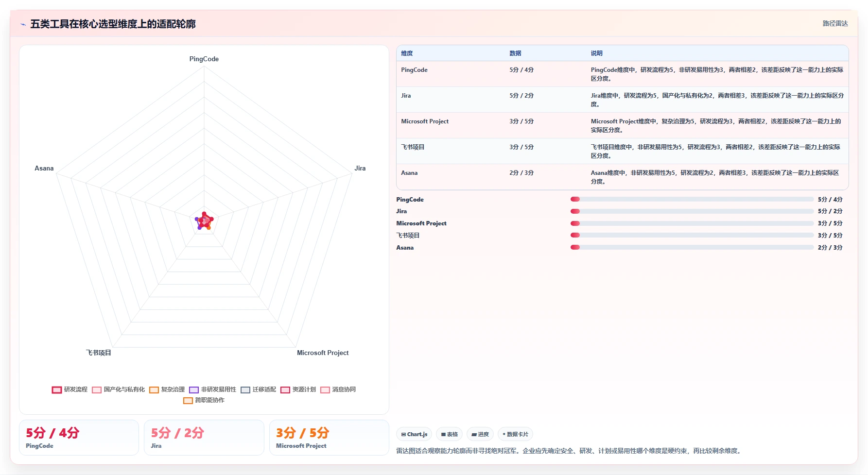Click the Jira axis label on radar chart
The height and width of the screenshot is (475, 868).
click(360, 168)
